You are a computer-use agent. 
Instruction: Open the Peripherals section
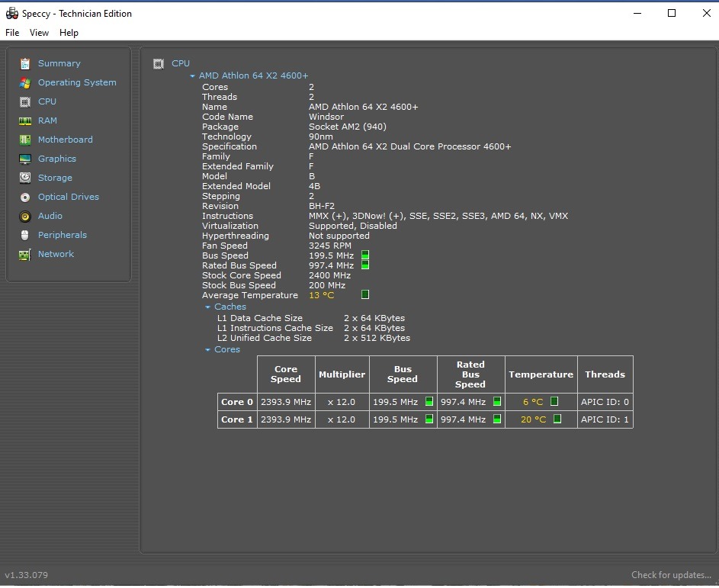(63, 236)
